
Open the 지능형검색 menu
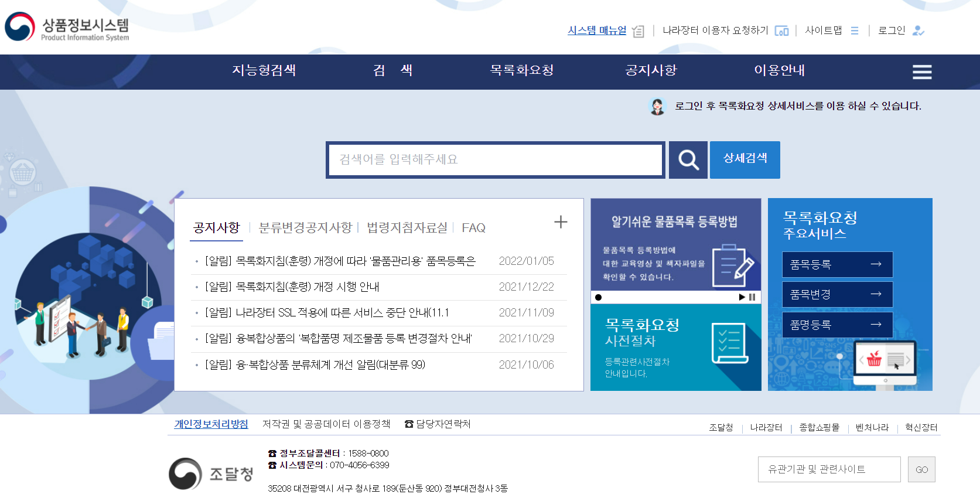tap(264, 70)
